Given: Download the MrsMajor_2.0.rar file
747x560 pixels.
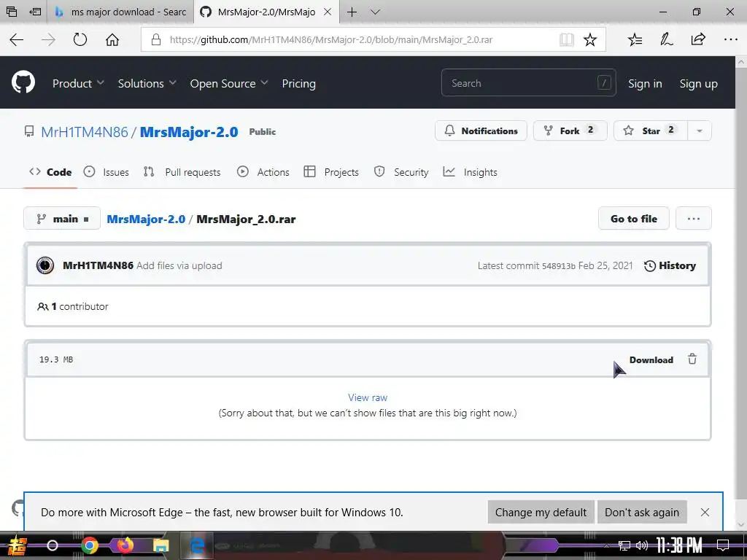Looking at the screenshot, I should pyautogui.click(x=651, y=359).
